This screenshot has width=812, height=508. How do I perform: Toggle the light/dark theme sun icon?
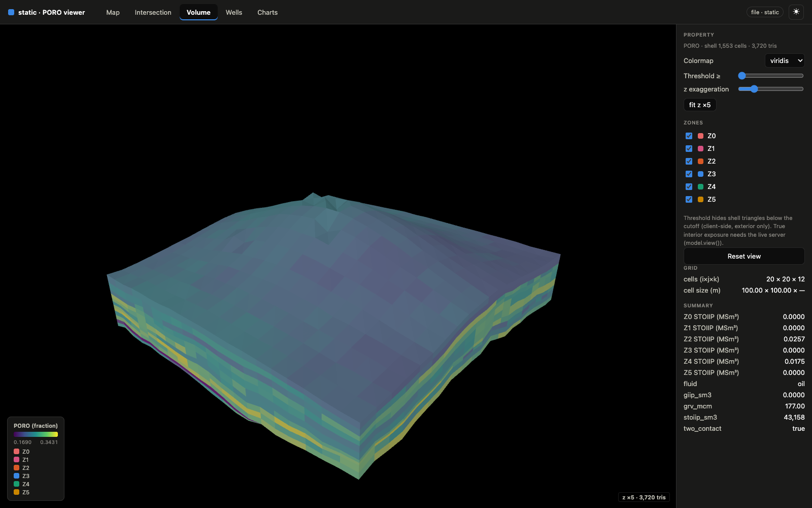tap(796, 12)
